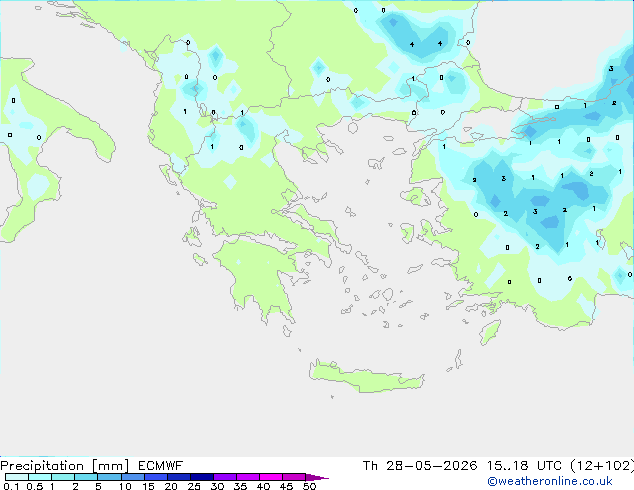
Task: Click the 5–10 mm legend color swatch
Action: point(110,477)
